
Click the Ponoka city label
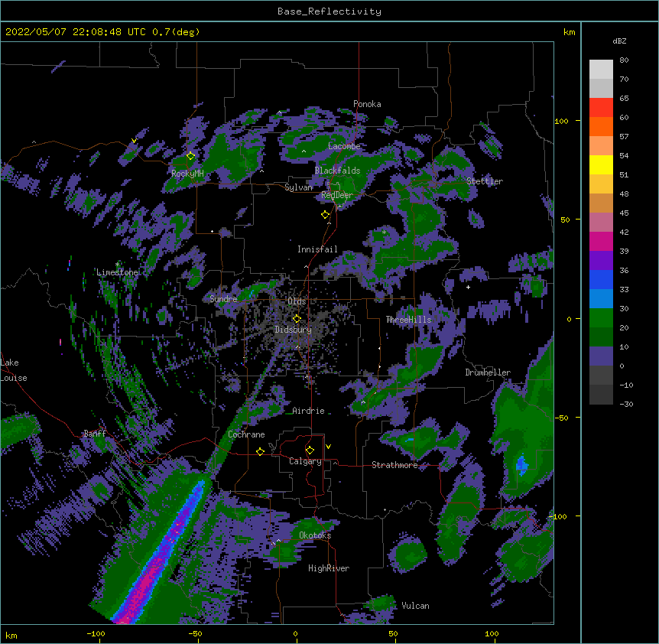point(367,104)
